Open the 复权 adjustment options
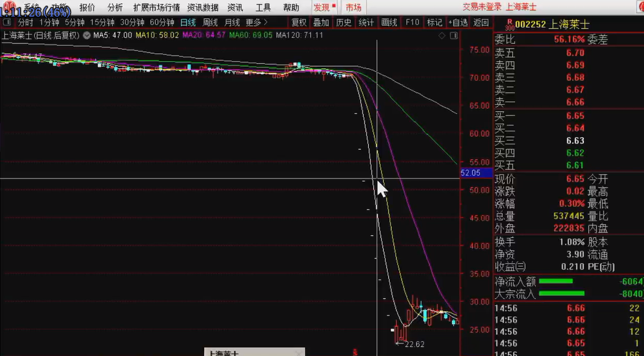Screen dimensions: 644x356 [x=299, y=22]
